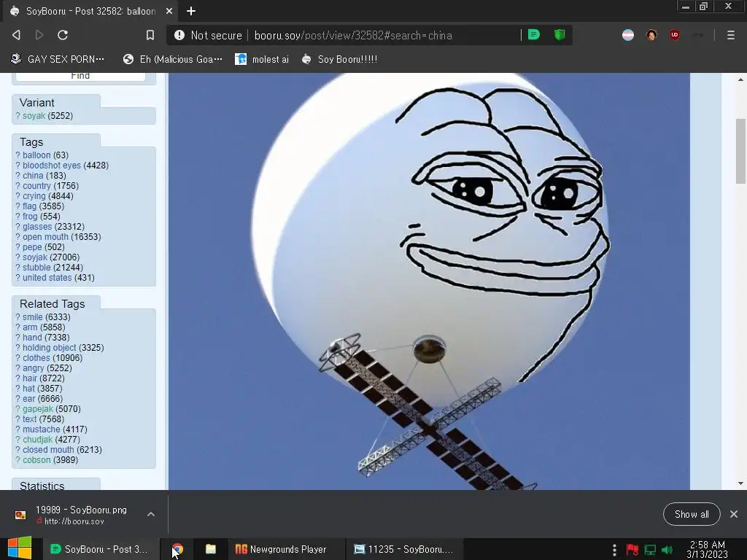Open the flag tag link

point(29,206)
